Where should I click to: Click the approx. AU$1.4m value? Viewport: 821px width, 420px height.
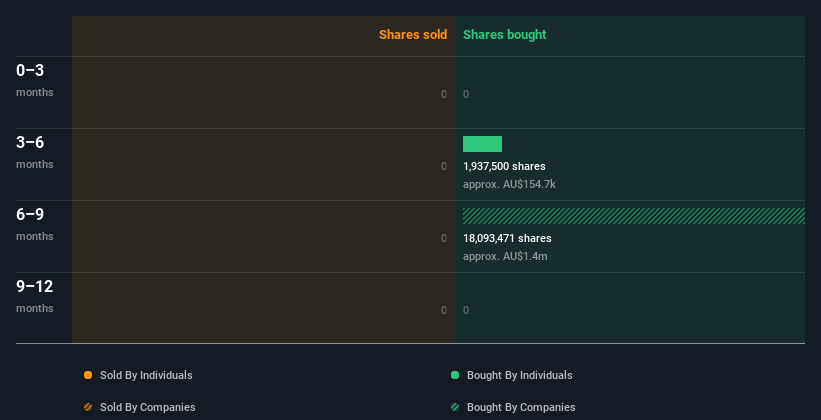click(x=505, y=257)
